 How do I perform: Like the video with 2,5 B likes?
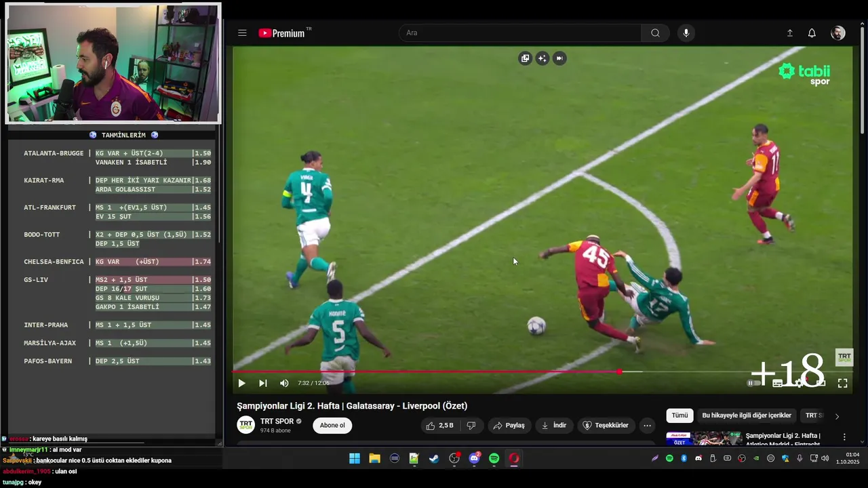pos(439,426)
